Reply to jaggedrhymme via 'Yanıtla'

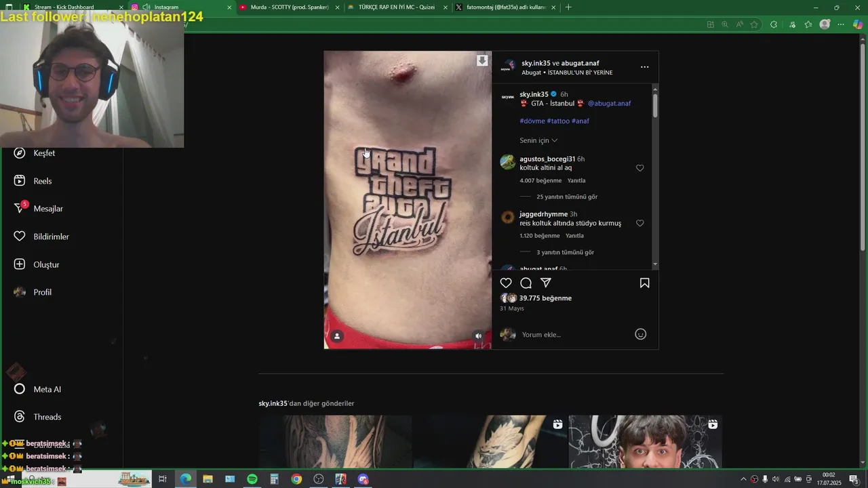click(x=574, y=236)
